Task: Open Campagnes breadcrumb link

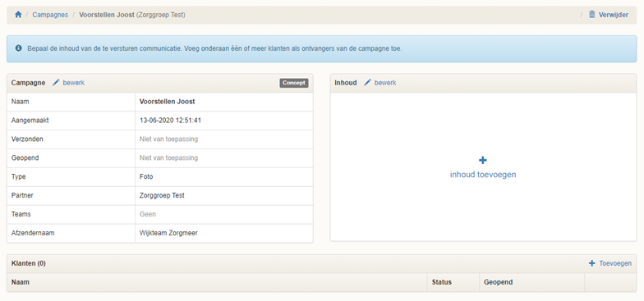Action: coord(50,15)
